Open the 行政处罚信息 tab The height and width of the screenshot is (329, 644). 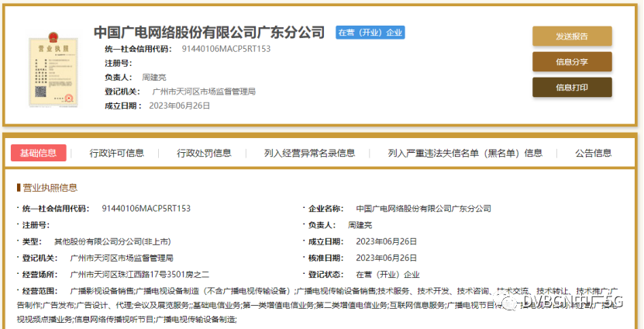(x=204, y=154)
